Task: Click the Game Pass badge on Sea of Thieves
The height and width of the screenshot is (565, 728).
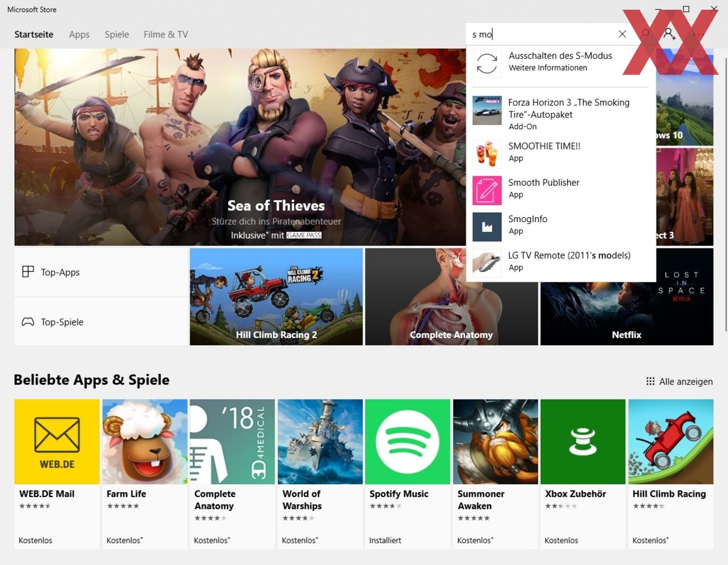Action: (304, 235)
